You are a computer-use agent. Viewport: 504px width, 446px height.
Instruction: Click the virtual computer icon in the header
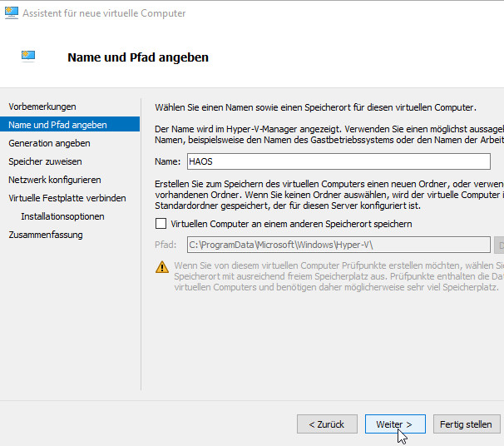pos(28,57)
